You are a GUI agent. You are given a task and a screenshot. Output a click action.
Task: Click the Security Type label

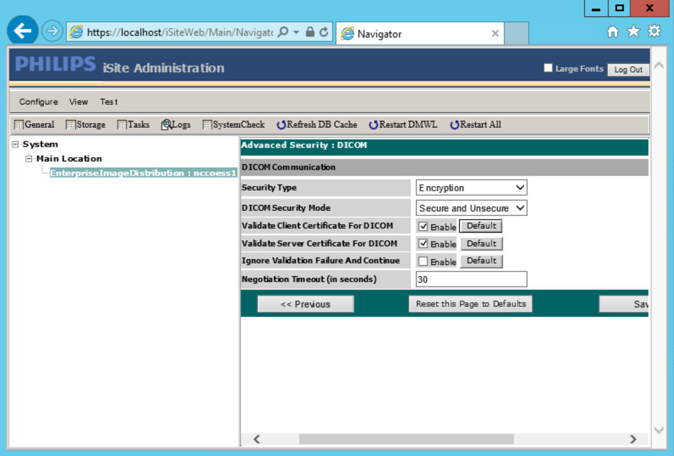[269, 188]
